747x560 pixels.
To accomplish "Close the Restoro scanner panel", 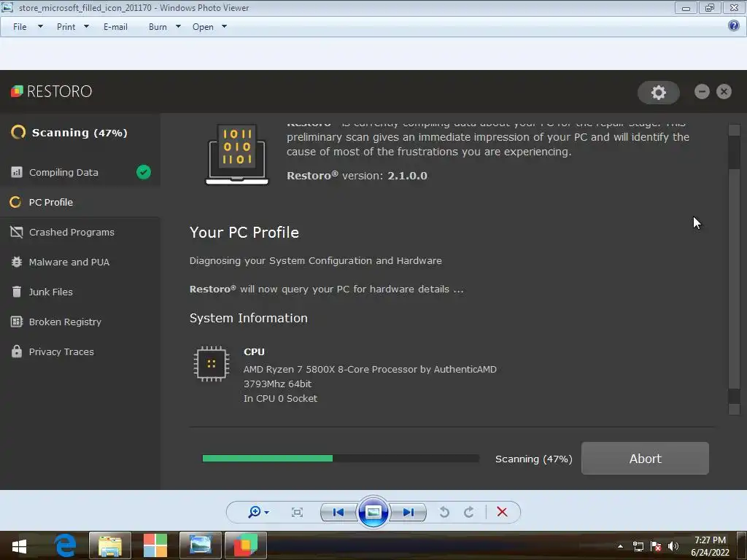I will click(x=724, y=91).
